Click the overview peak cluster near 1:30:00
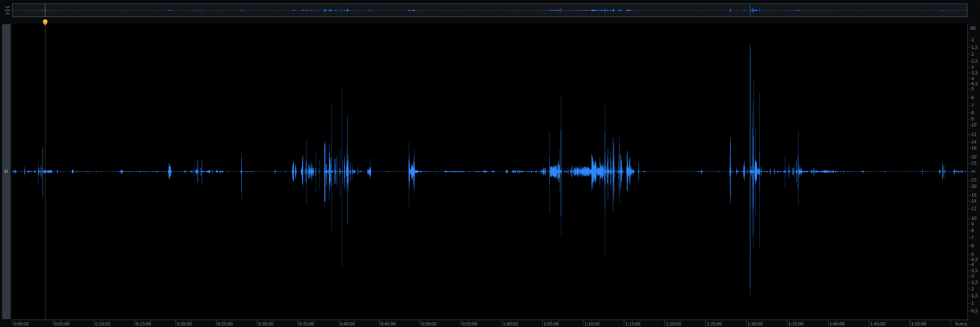 [752, 10]
